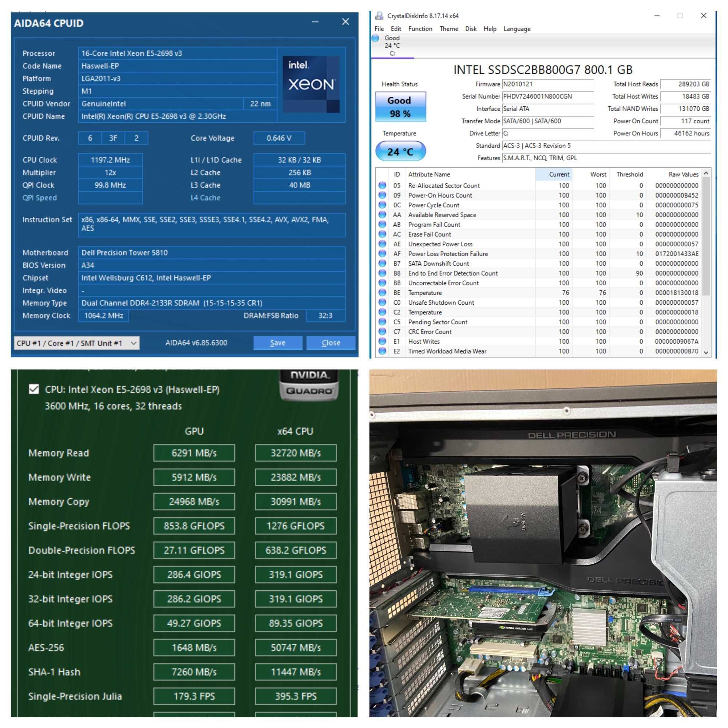The height and width of the screenshot is (728, 728).
Task: Click the Good 98 % health status button
Action: pos(400,107)
